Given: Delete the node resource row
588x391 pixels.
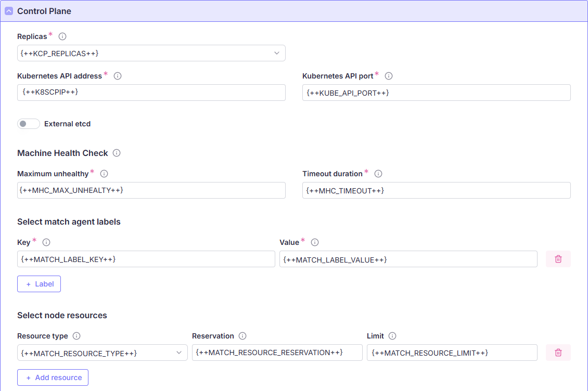Looking at the screenshot, I should pos(558,353).
